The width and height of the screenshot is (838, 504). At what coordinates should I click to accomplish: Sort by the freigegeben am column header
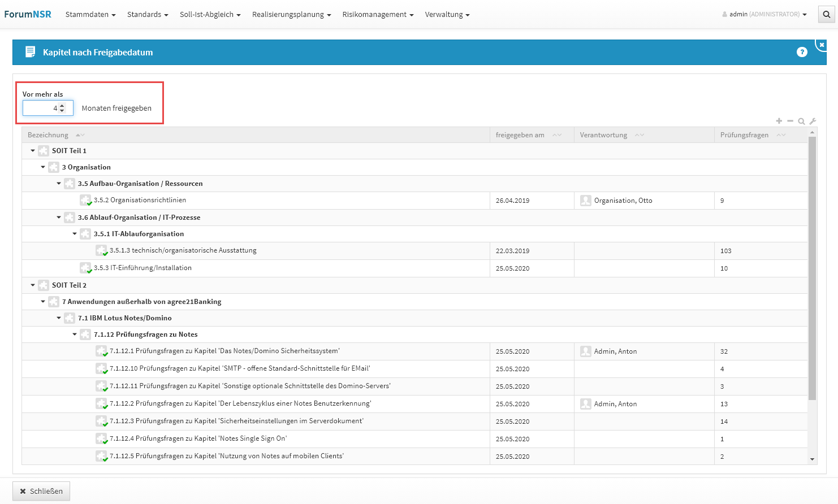coord(520,135)
